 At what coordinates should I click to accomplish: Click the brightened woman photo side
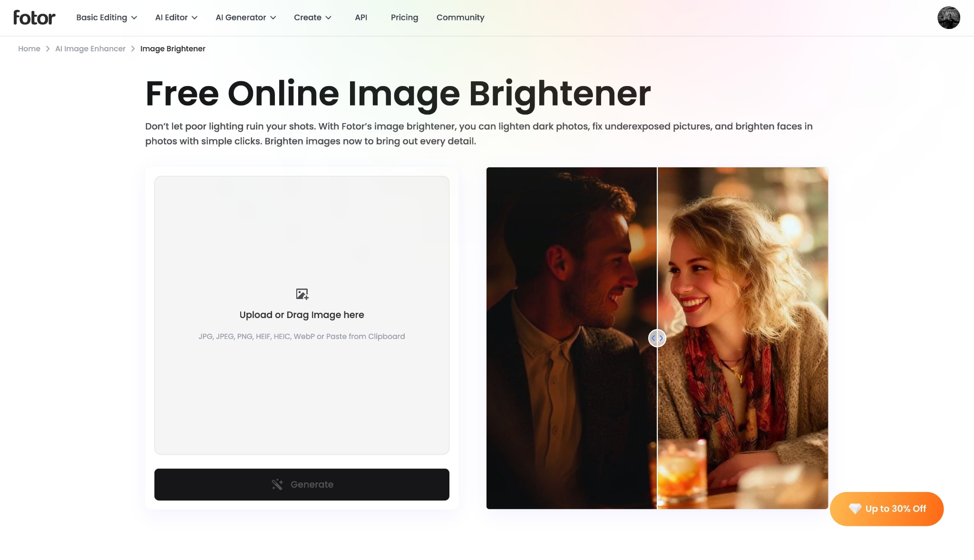tap(743, 338)
